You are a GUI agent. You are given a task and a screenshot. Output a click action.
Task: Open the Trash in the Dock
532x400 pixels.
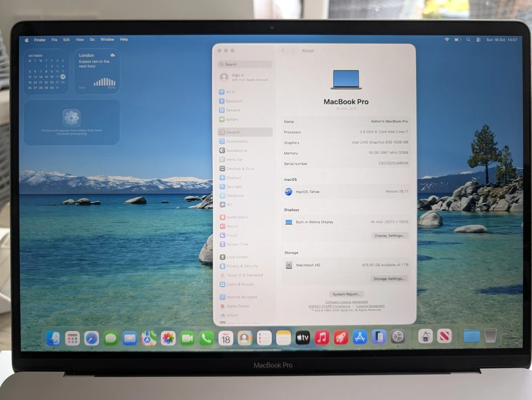(490, 335)
